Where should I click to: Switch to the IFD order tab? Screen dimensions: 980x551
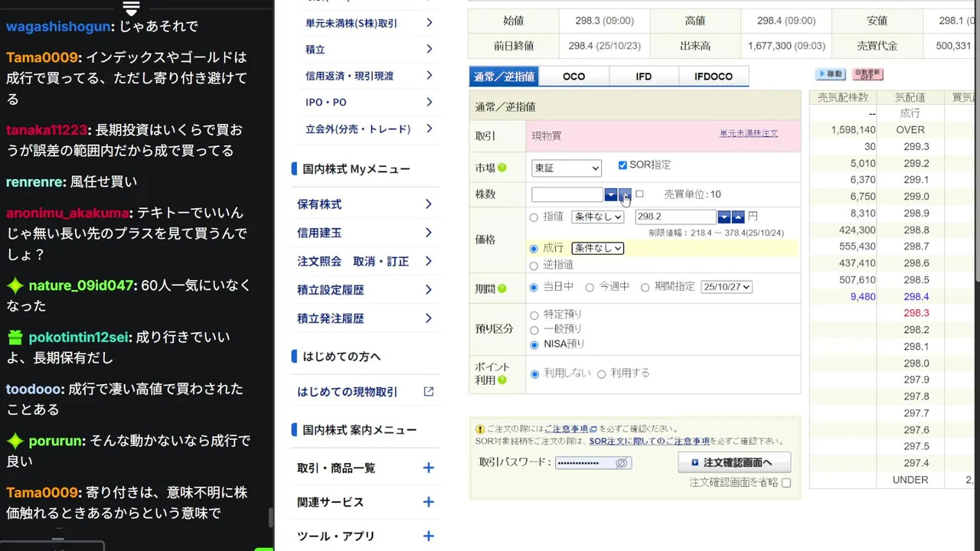coord(644,77)
